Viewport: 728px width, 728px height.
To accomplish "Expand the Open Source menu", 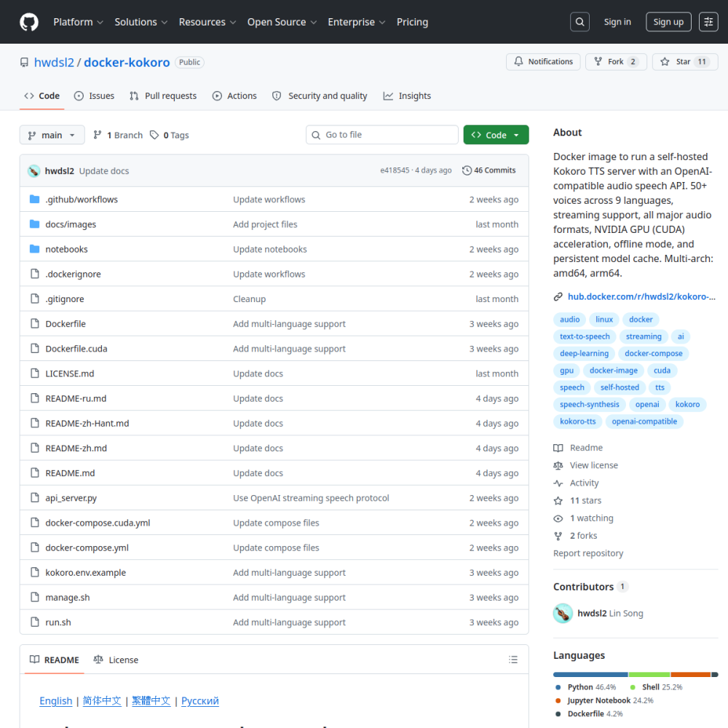I will click(282, 22).
